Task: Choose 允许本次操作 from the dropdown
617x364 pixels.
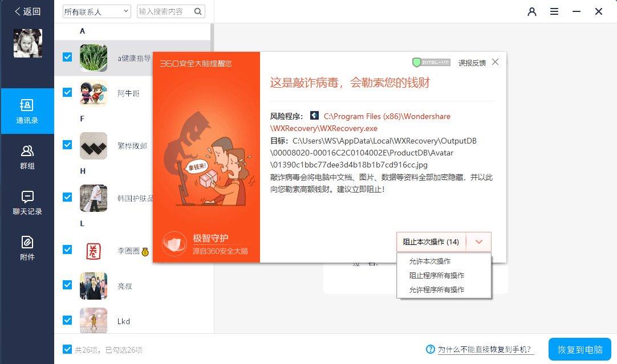Action: pyautogui.click(x=430, y=261)
